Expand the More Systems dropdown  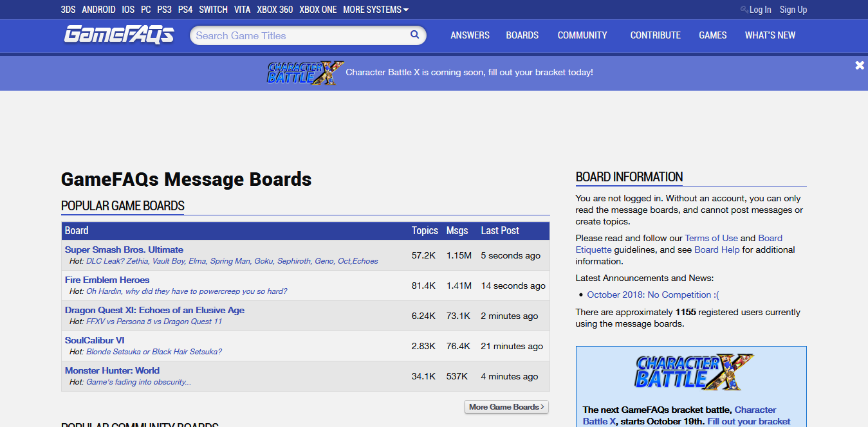point(376,10)
